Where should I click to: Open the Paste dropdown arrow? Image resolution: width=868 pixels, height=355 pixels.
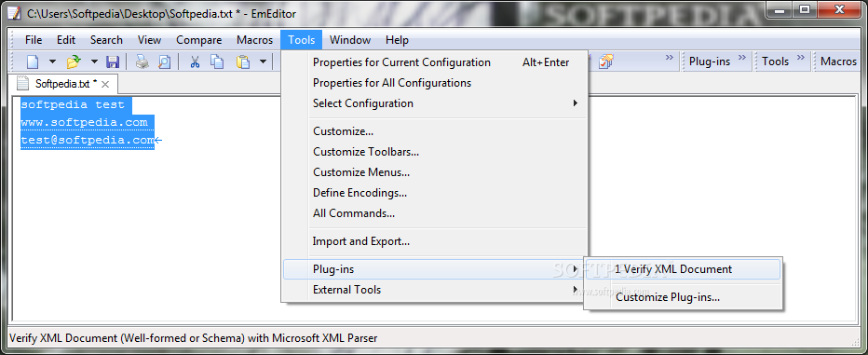(x=263, y=61)
